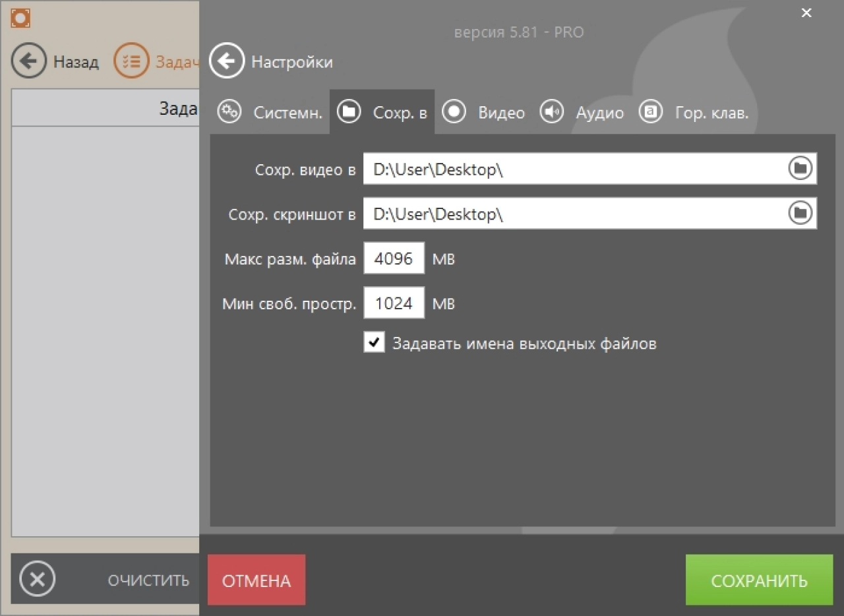Open the Гор. клав. tab
The width and height of the screenshot is (844, 616).
[694, 112]
